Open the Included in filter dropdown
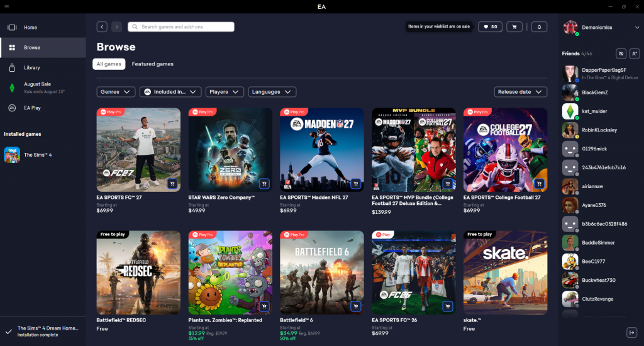The width and height of the screenshot is (644, 346). point(170,92)
